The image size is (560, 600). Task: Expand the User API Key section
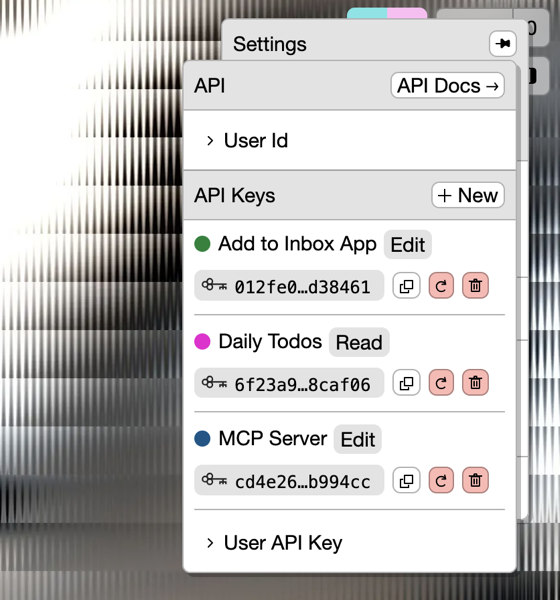click(x=274, y=543)
